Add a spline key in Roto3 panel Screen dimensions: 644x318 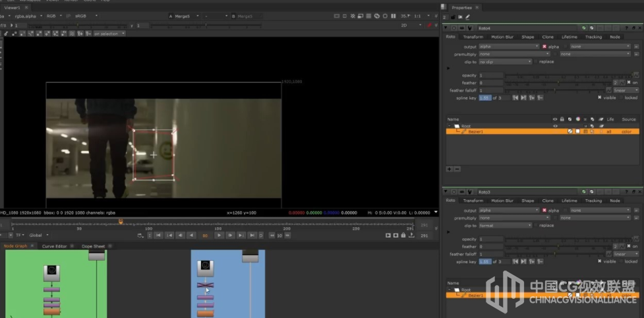(532, 261)
